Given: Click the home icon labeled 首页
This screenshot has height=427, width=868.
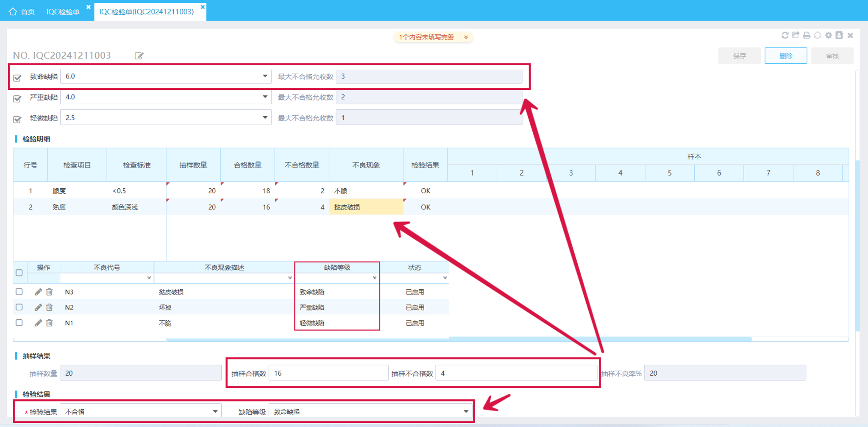Looking at the screenshot, I should tap(13, 11).
